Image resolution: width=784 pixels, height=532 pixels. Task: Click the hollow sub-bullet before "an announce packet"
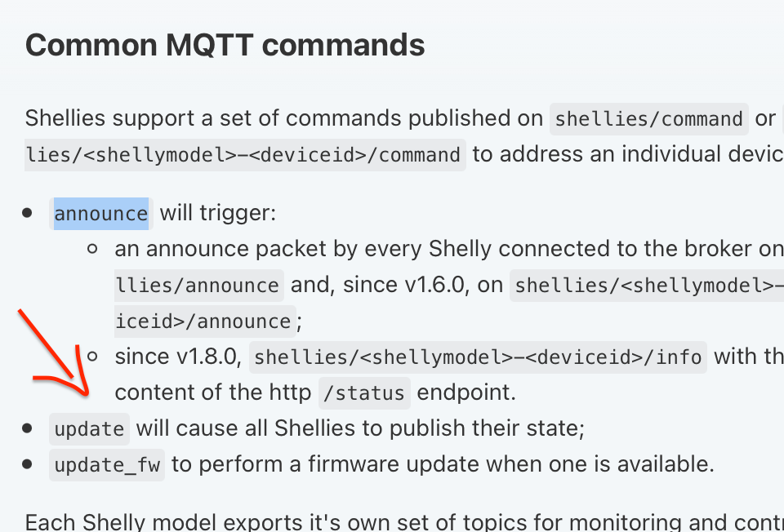point(92,248)
